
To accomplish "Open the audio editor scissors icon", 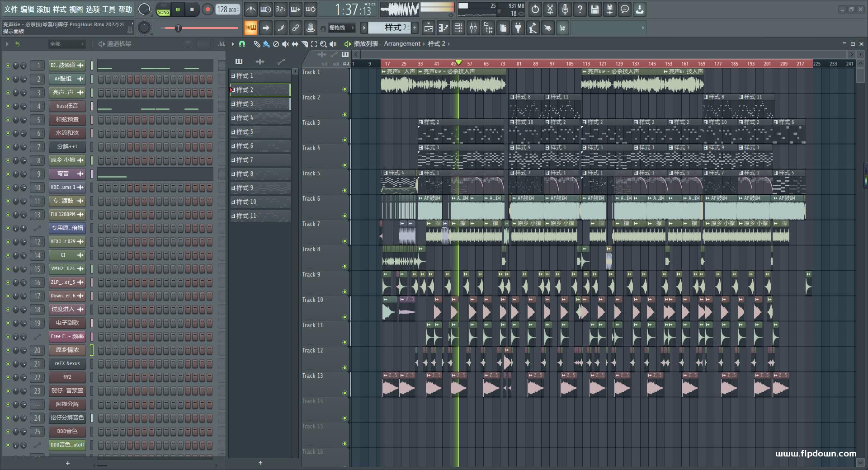I will (x=550, y=9).
